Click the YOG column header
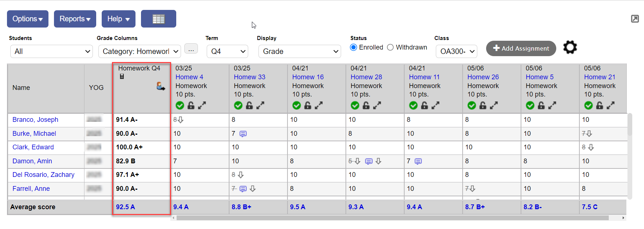644x229 pixels. (96, 88)
